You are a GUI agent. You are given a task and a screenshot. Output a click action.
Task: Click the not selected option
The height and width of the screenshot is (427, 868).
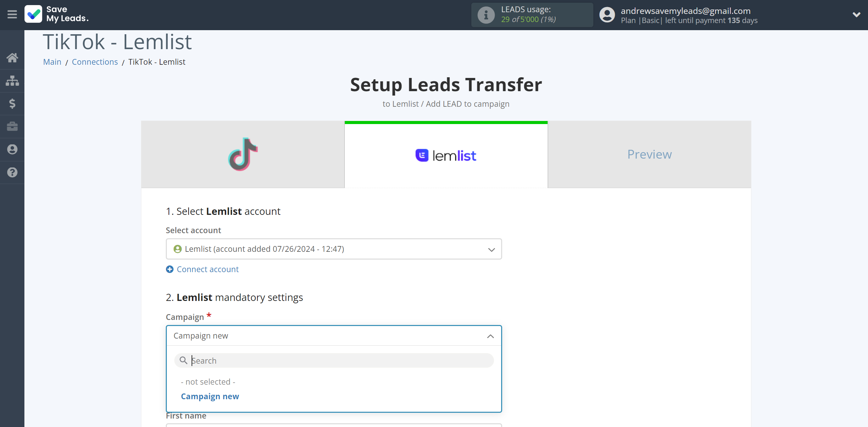click(x=209, y=382)
